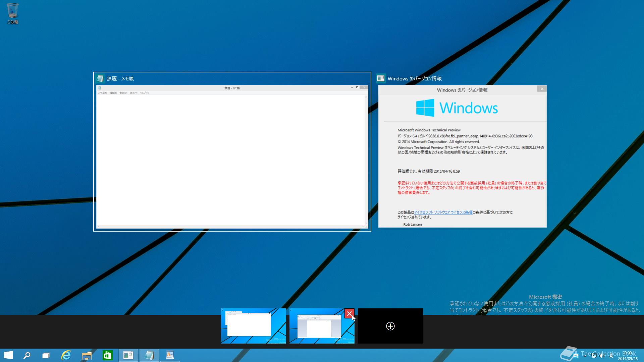Select the 無題 - メモ帳 window preview

tap(232, 152)
